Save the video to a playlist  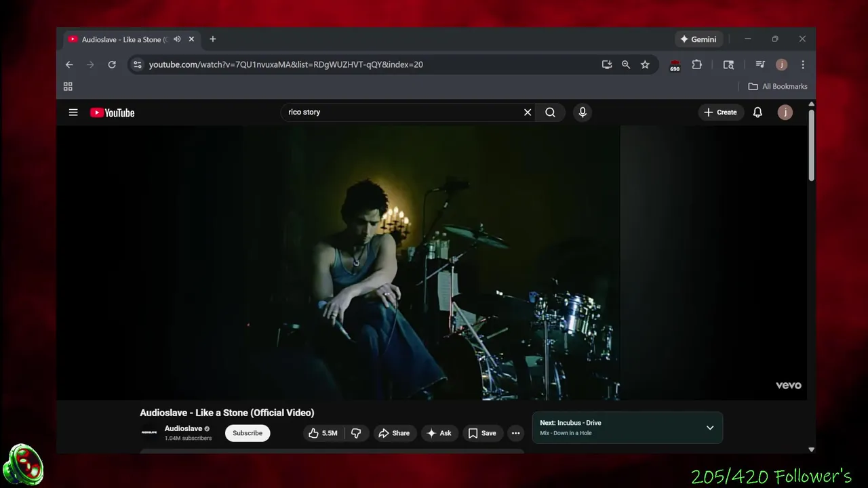pos(482,433)
